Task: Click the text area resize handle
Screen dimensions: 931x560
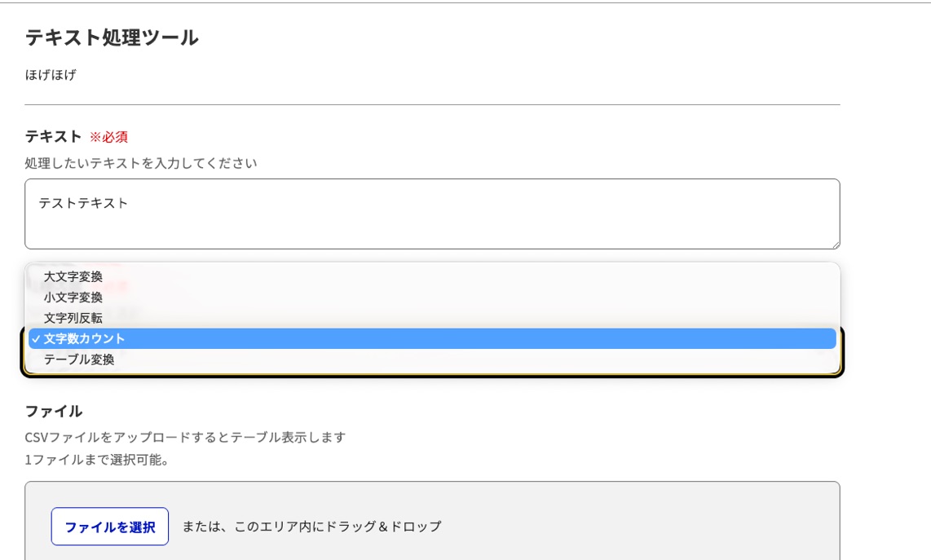Action: coord(835,244)
